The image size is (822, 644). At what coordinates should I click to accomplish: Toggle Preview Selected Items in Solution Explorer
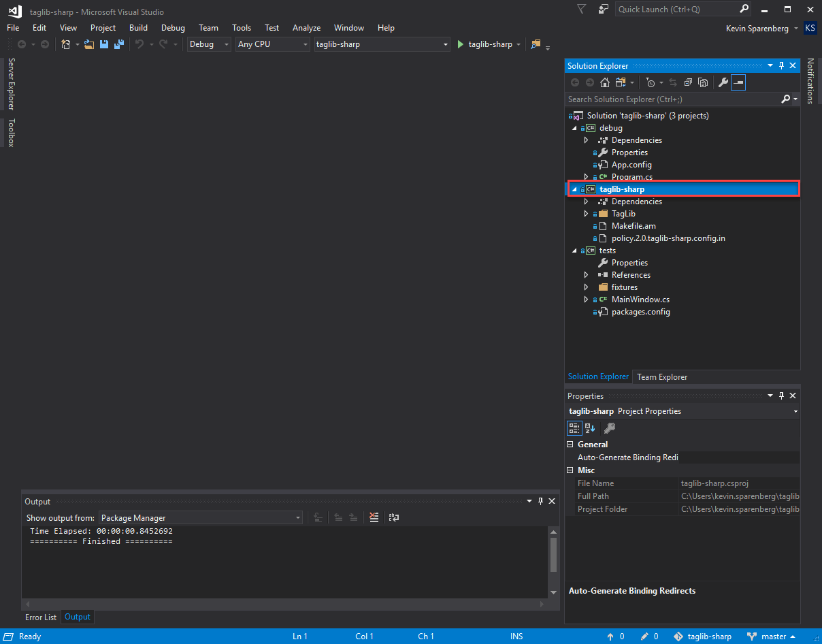738,82
